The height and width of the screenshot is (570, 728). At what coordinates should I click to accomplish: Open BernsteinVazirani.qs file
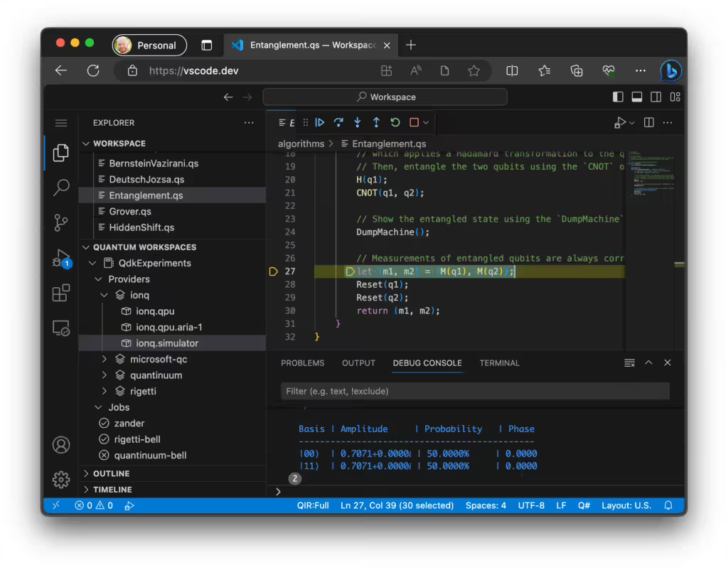pos(173,163)
